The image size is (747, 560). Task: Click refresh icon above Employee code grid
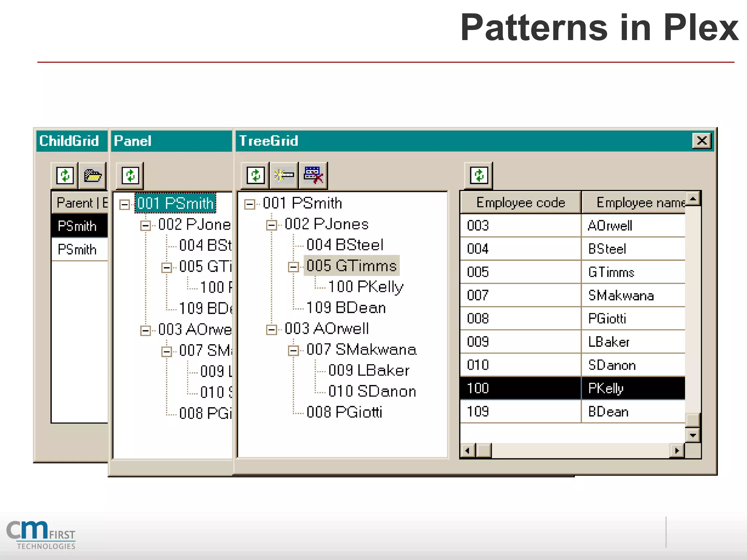[x=479, y=175]
